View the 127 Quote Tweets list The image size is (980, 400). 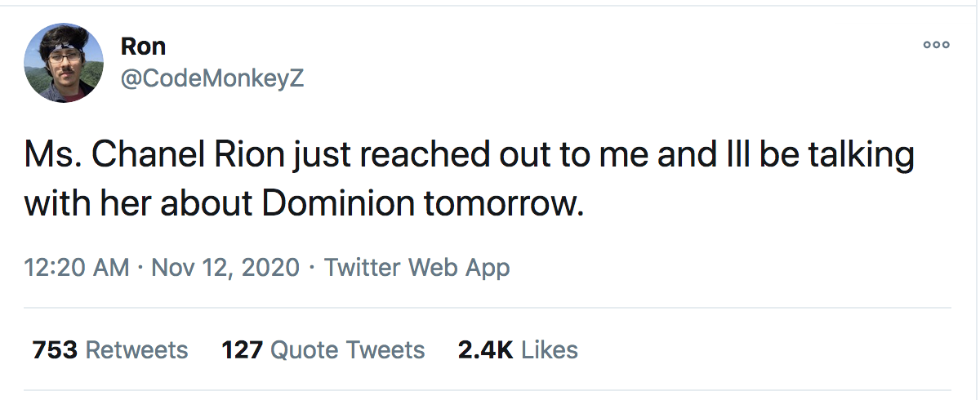tap(323, 350)
